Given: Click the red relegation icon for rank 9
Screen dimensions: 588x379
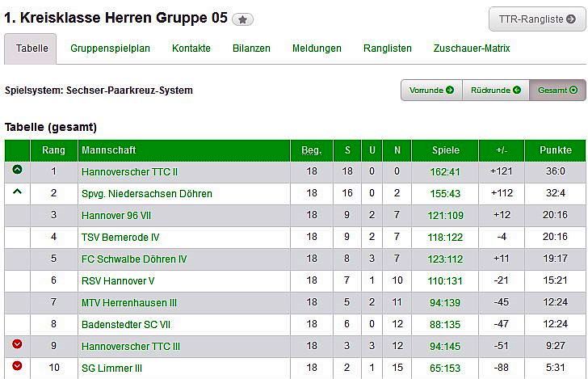Looking at the screenshot, I should coord(18,345).
